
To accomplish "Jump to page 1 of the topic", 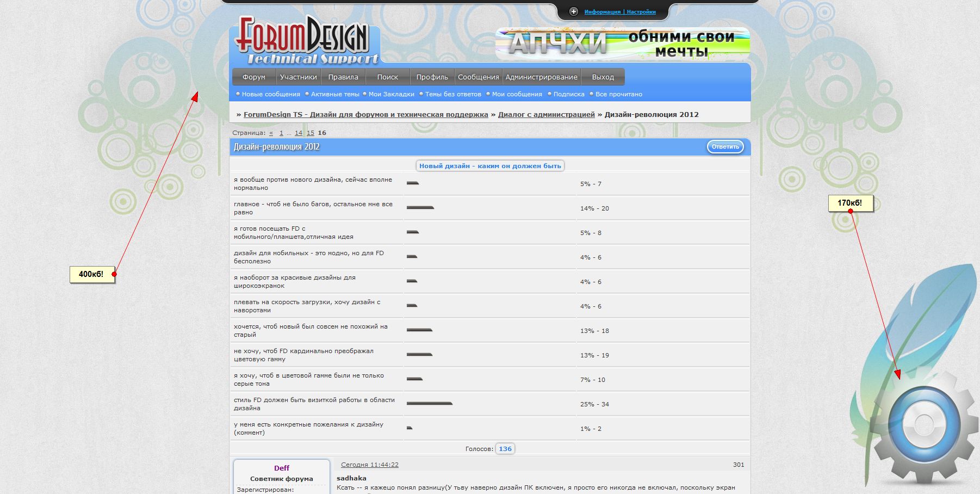I will click(x=281, y=133).
